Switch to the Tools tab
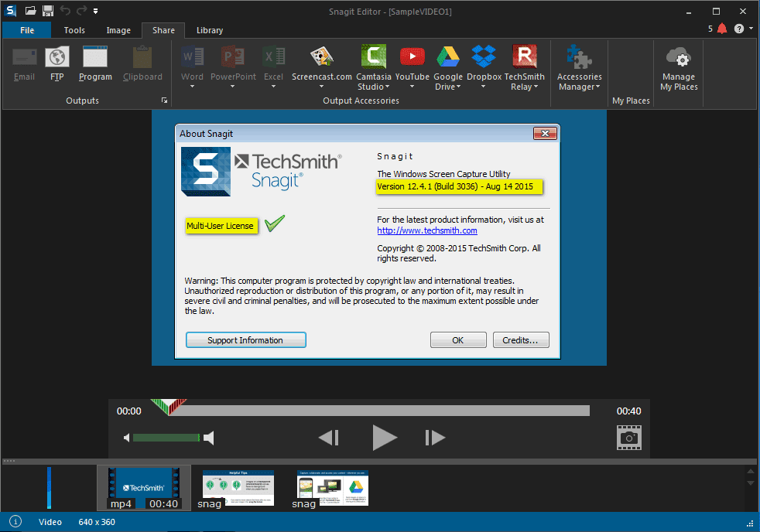The height and width of the screenshot is (532, 760). (74, 30)
